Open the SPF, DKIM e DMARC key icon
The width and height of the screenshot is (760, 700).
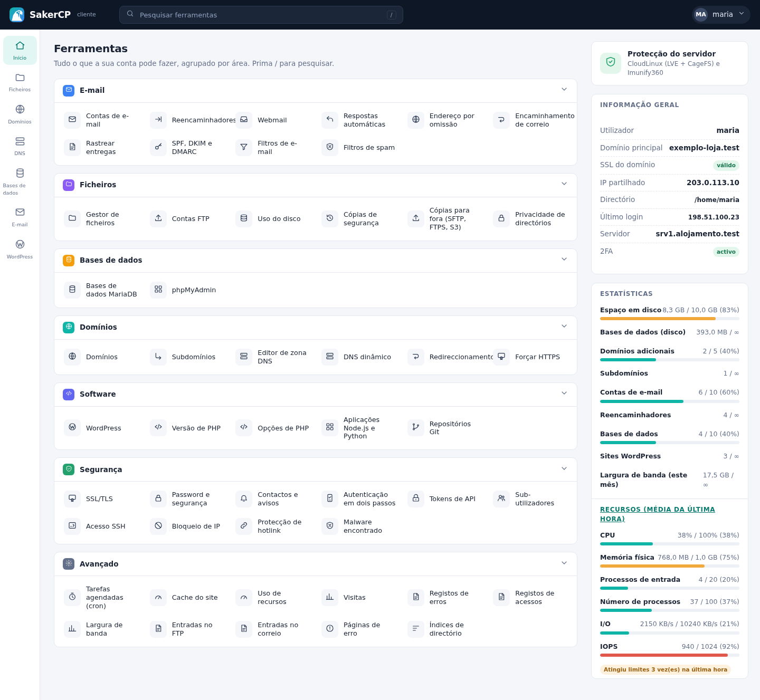coord(158,147)
